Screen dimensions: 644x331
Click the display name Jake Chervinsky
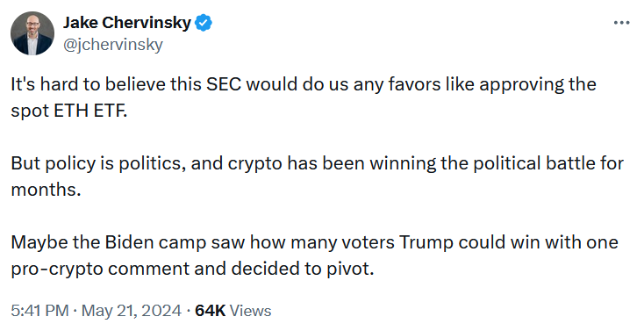pyautogui.click(x=127, y=23)
